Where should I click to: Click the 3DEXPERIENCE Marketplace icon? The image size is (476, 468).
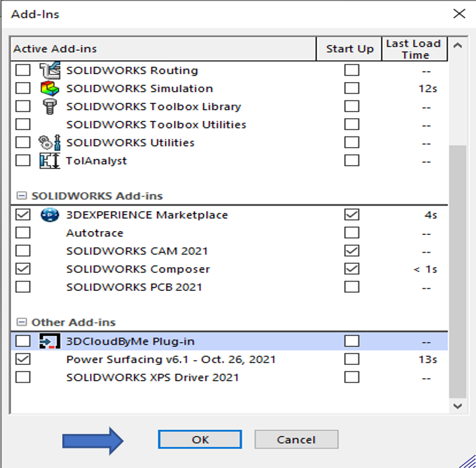pyautogui.click(x=49, y=215)
